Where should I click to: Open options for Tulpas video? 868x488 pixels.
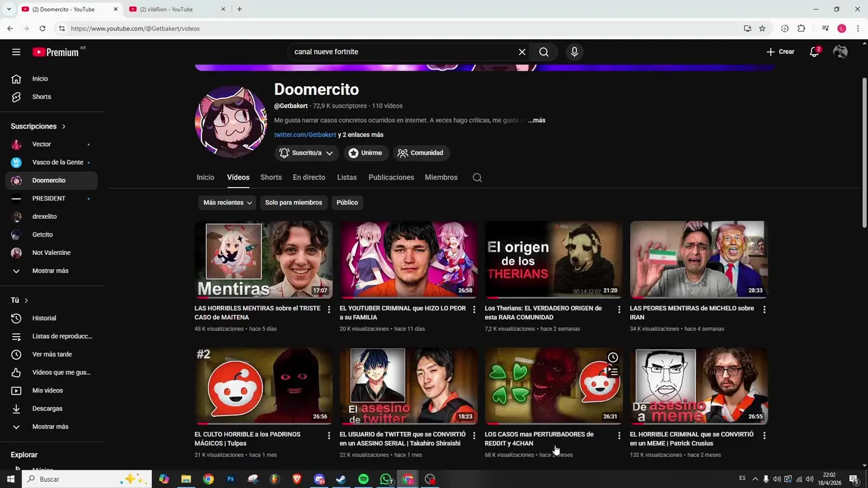point(329,435)
